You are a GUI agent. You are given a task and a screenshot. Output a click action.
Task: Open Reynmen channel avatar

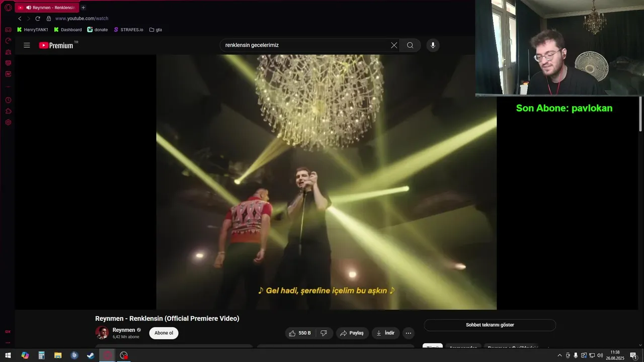(102, 333)
